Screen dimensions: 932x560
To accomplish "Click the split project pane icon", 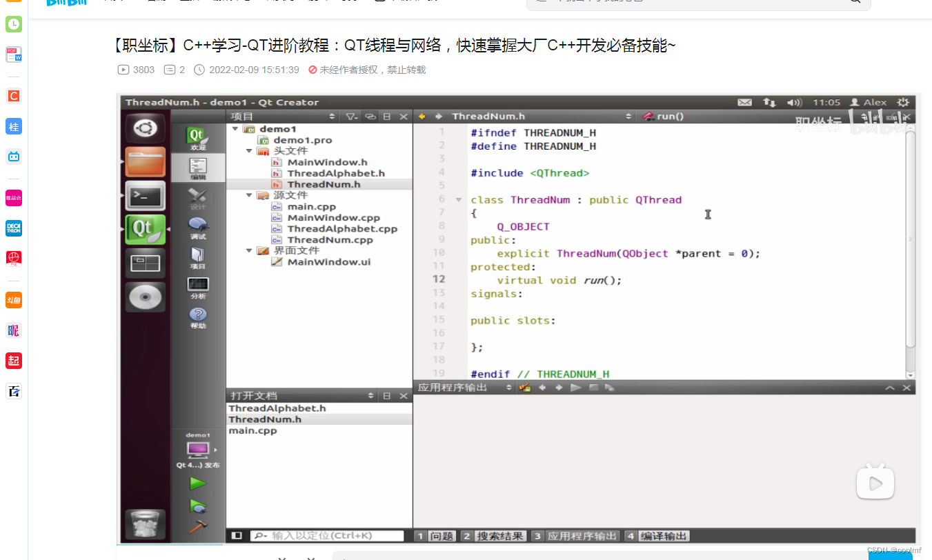I will (387, 117).
